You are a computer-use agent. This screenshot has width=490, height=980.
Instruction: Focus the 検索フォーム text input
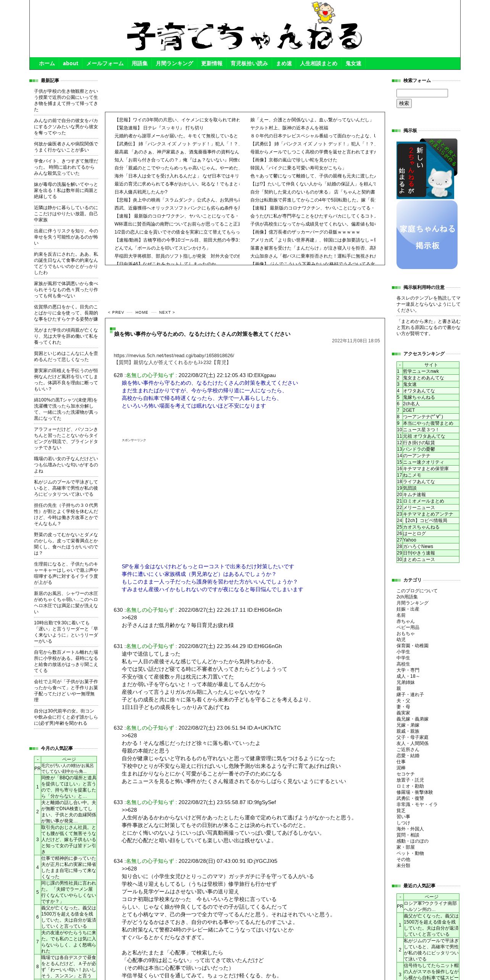(422, 93)
